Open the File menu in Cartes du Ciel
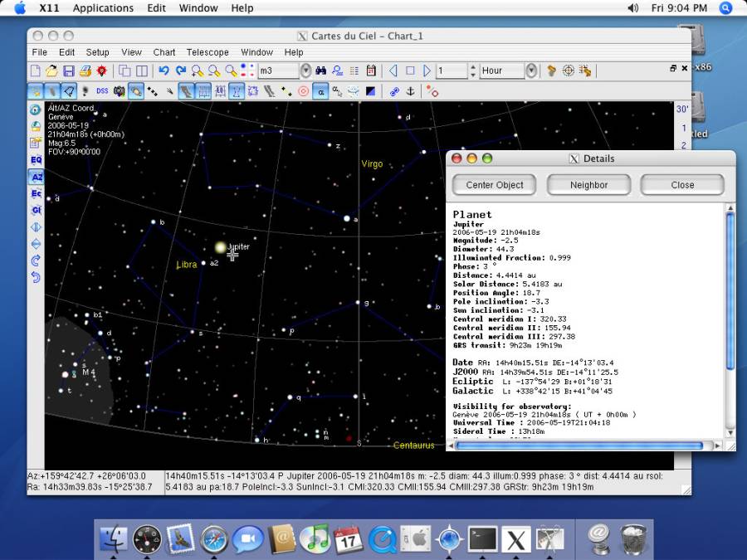 40,52
